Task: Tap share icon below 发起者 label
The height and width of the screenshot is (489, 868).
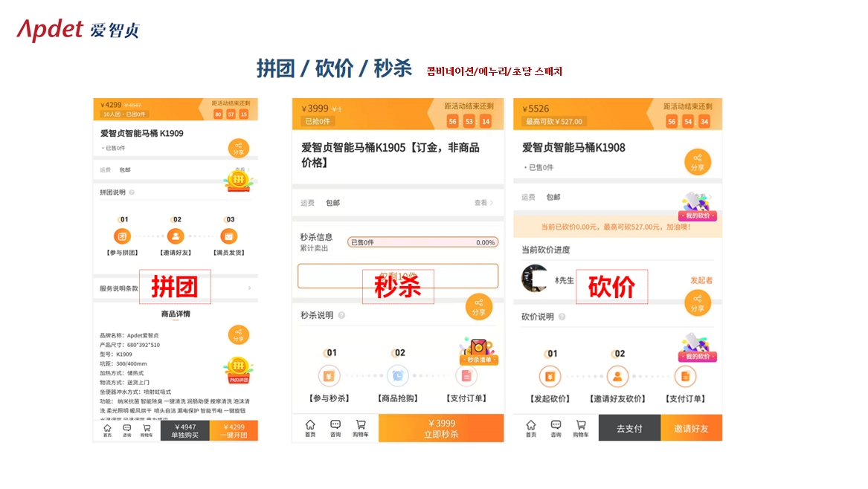Action: coord(698,303)
